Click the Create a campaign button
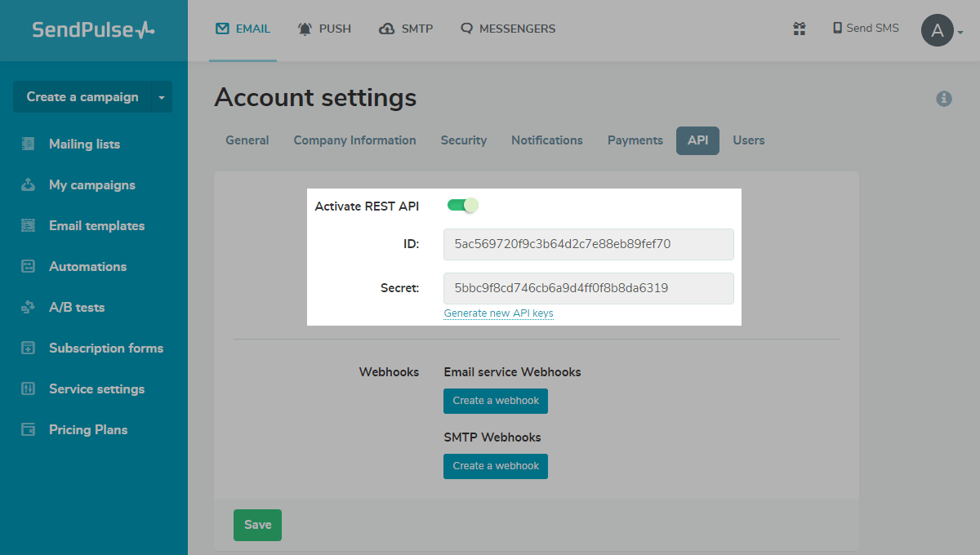Image resolution: width=980 pixels, height=555 pixels. (82, 97)
